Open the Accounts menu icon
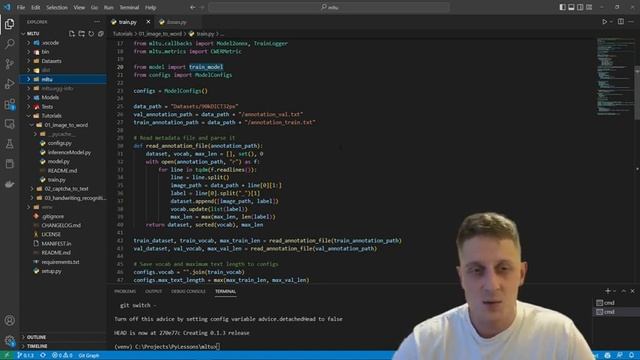 point(9,320)
